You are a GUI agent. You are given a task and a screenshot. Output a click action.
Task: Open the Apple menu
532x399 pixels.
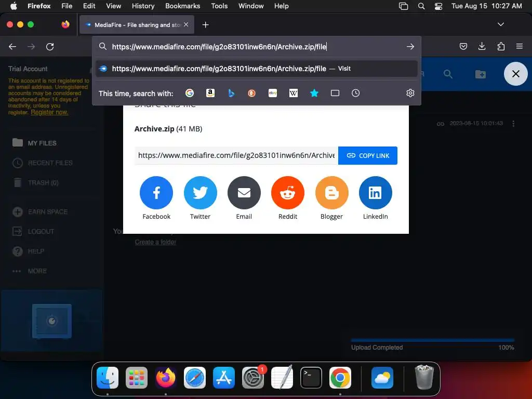tap(14, 6)
